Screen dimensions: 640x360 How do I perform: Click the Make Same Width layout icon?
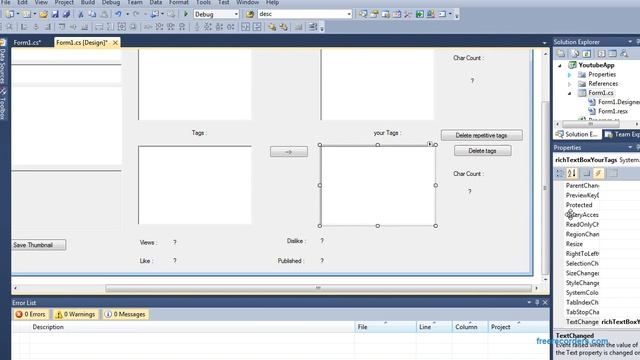point(99,27)
